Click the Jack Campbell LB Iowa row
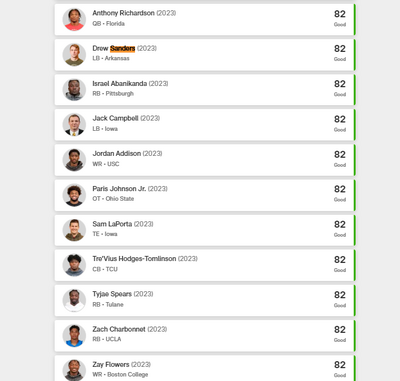This screenshot has height=381, width=400. 205,125
